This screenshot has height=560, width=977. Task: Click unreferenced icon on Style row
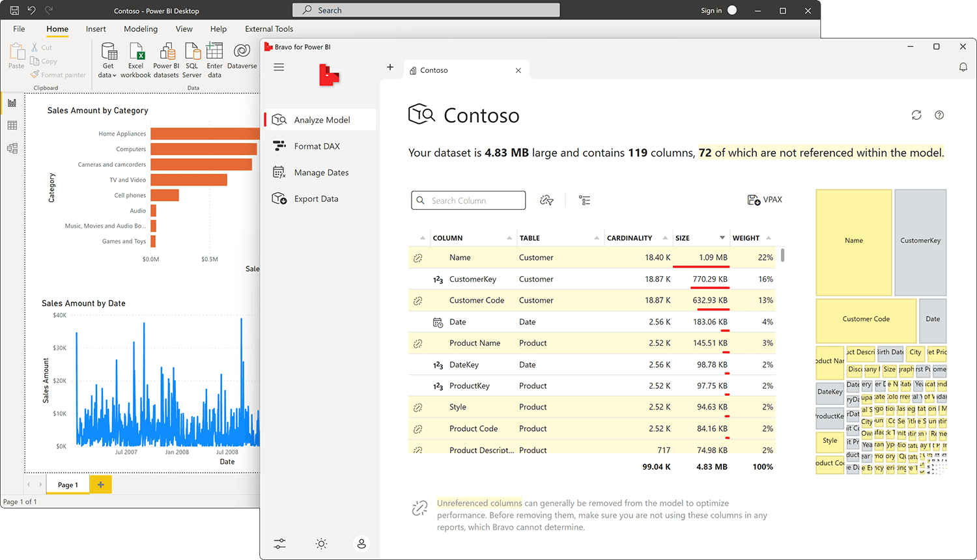pyautogui.click(x=418, y=408)
